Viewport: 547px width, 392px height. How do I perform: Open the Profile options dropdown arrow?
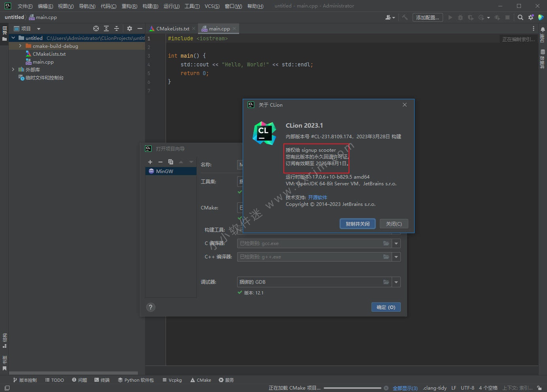click(489, 18)
